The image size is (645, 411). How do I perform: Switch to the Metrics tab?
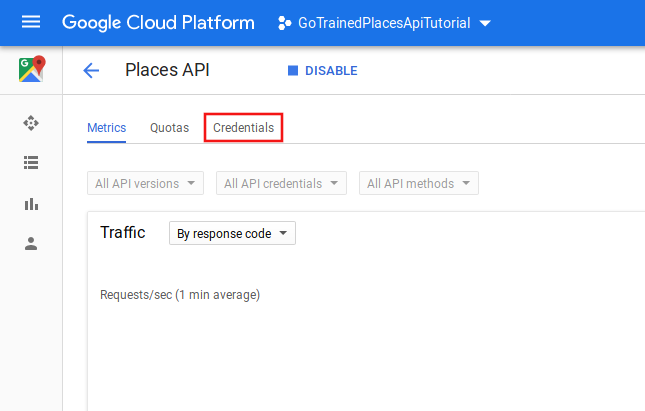pyautogui.click(x=106, y=128)
